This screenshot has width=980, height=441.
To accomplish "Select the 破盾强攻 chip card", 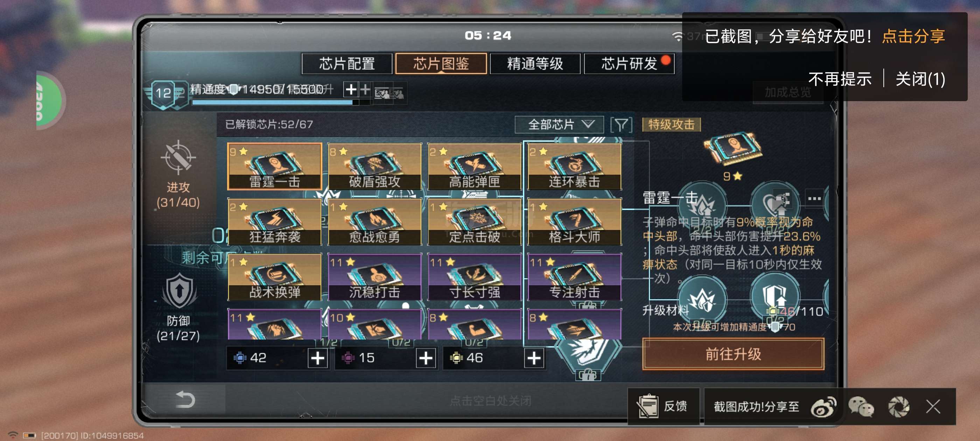I will 374,166.
